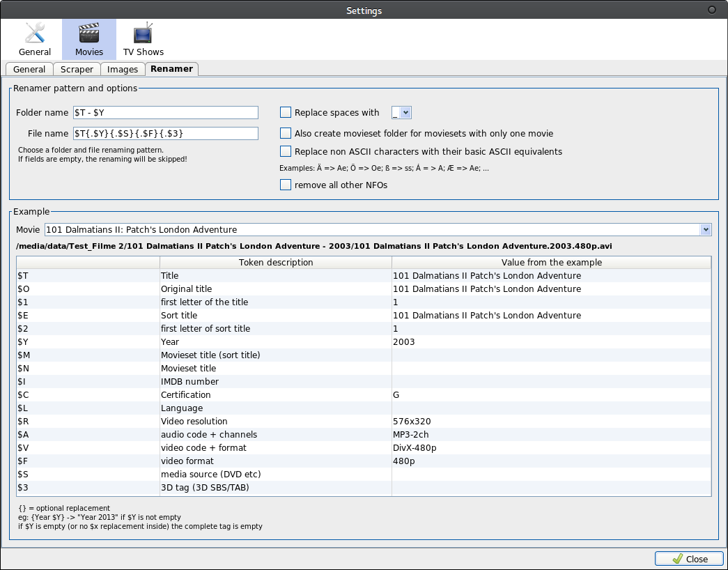This screenshot has height=570, width=728.
Task: Click the $C token cell
Action: (x=88, y=395)
